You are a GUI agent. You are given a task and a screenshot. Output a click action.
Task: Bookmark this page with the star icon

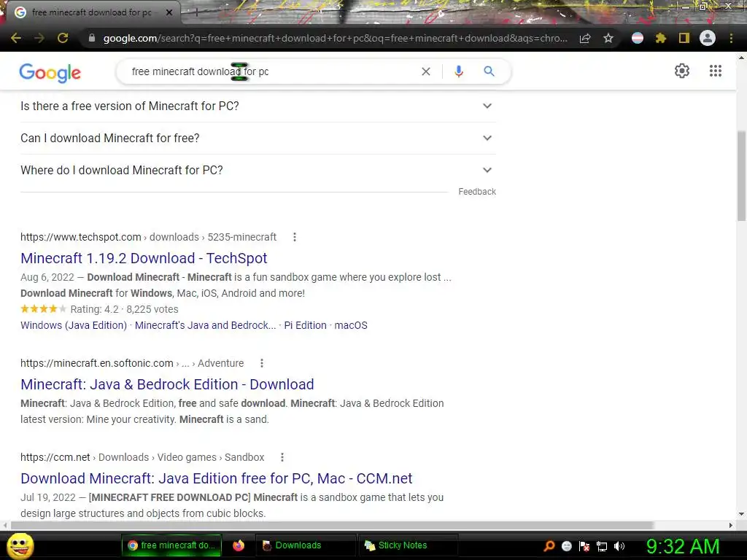pyautogui.click(x=608, y=38)
